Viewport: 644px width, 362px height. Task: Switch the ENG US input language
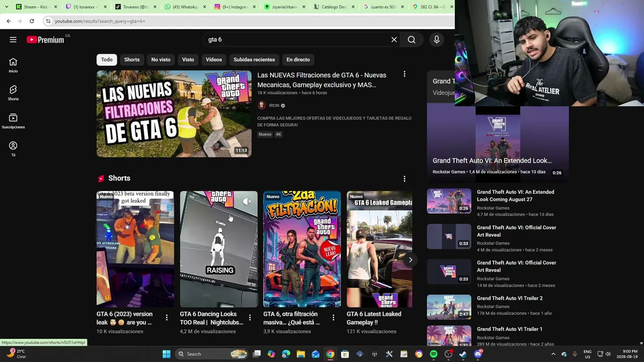(x=588, y=354)
